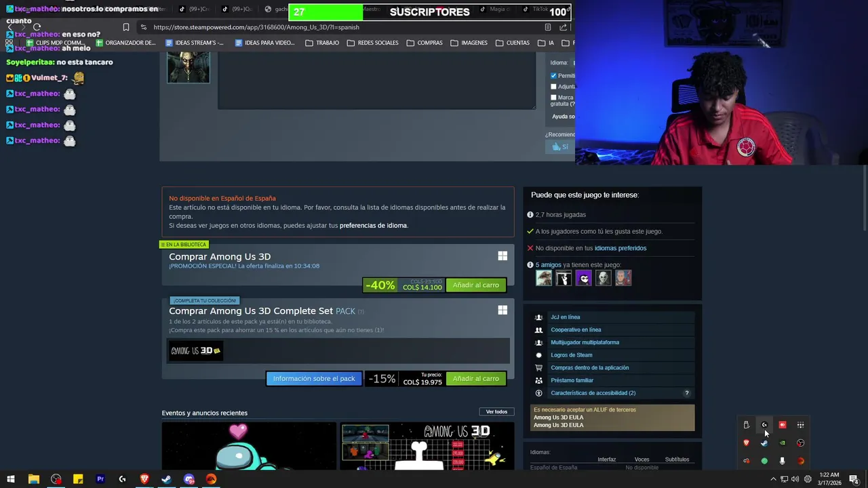The image size is (868, 488).
Task: Click the Multijugador multiplataforma feature
Action: point(585,343)
